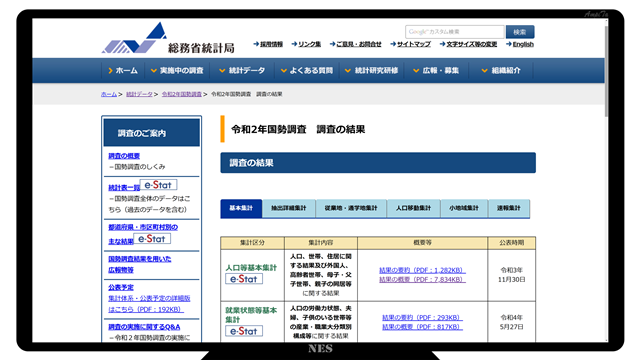Screen dimensions: 640x360
Task: Click 人口等基本集計 table heading text
Action: (x=251, y=268)
